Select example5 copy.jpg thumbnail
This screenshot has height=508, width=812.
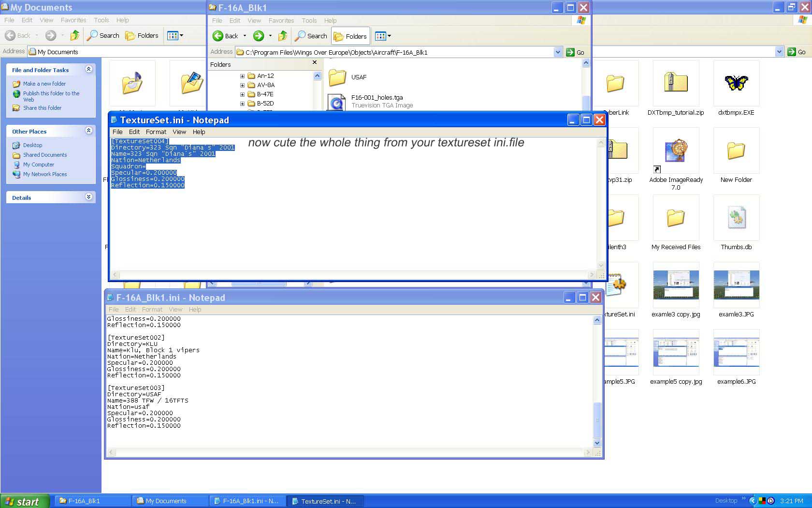pyautogui.click(x=676, y=352)
